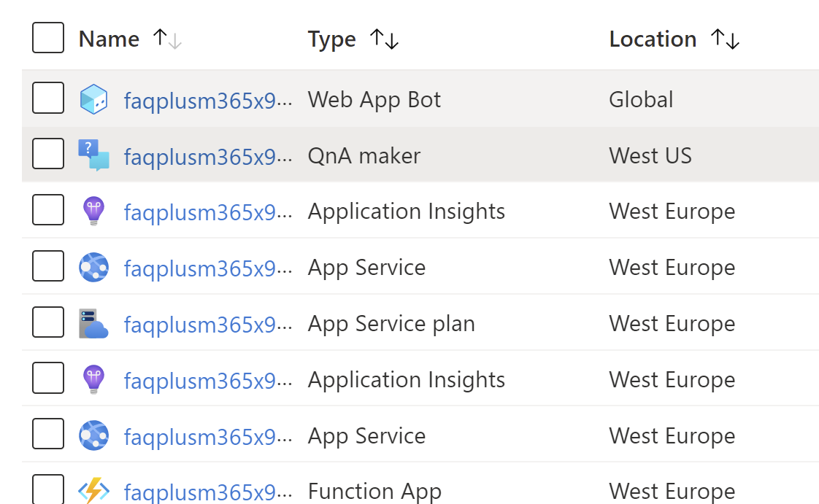Click the App Service globe icon
Viewport: 819px width, 504px height.
pyautogui.click(x=95, y=267)
